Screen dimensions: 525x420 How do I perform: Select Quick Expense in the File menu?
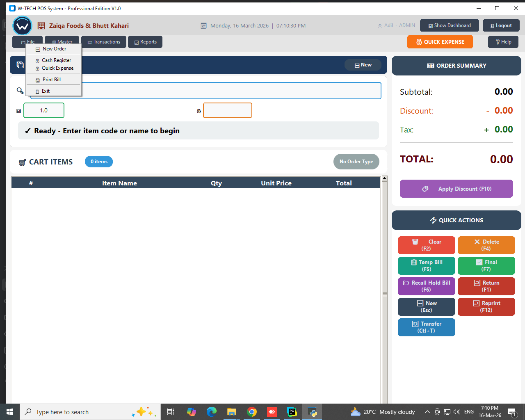pos(54,68)
